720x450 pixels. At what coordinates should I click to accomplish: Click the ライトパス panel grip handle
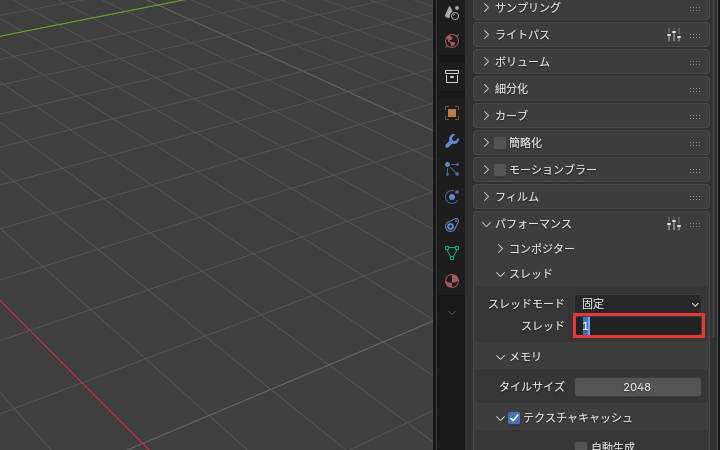pos(695,36)
